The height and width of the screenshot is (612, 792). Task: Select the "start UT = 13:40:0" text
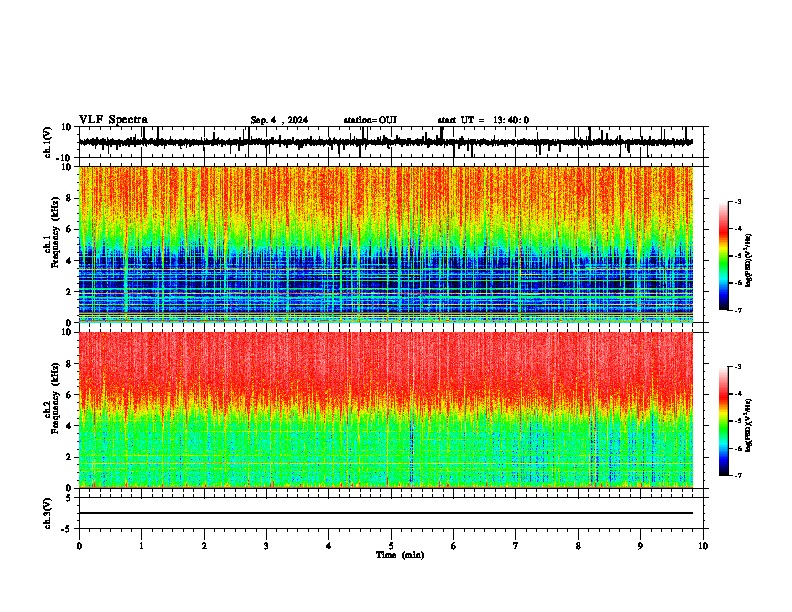(483, 120)
